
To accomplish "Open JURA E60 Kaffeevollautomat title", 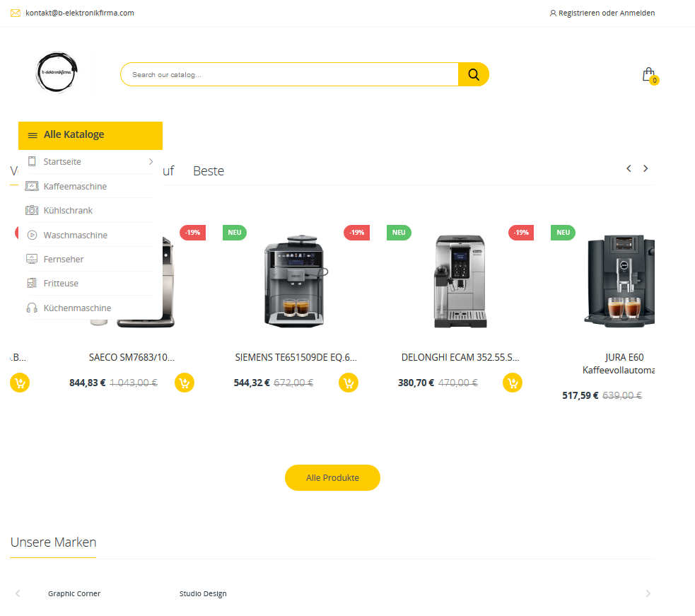I will point(619,364).
